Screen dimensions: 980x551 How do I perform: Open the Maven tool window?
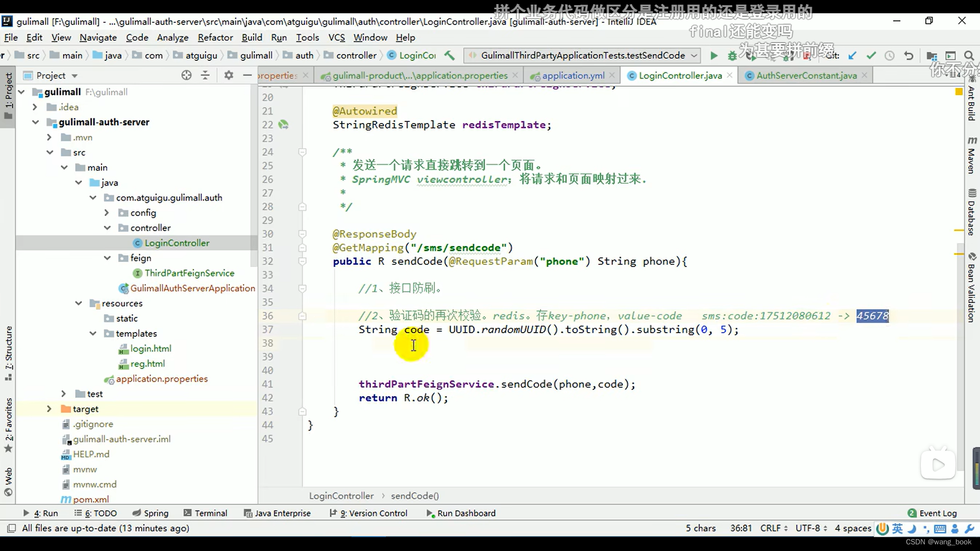point(971,155)
